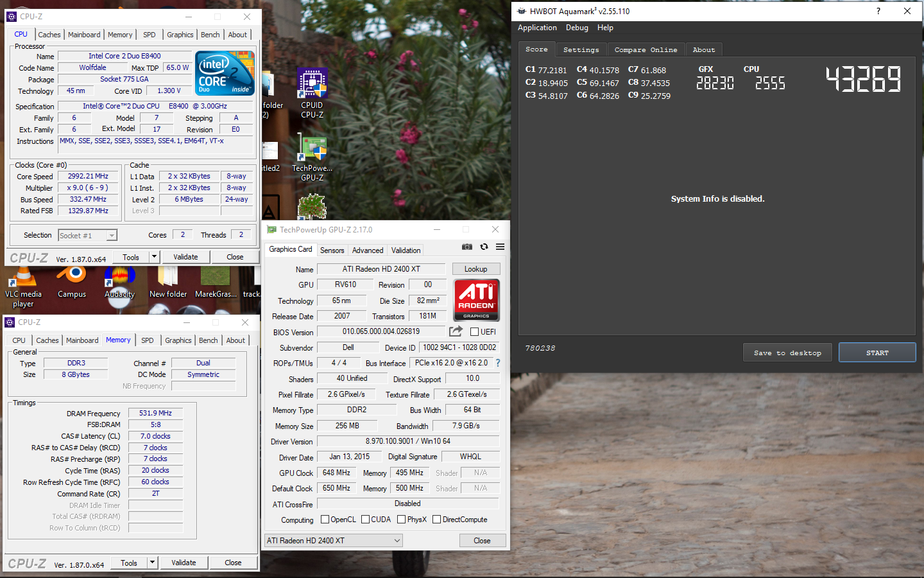
Task: Open Validation tab in GPU-Z
Action: (406, 250)
